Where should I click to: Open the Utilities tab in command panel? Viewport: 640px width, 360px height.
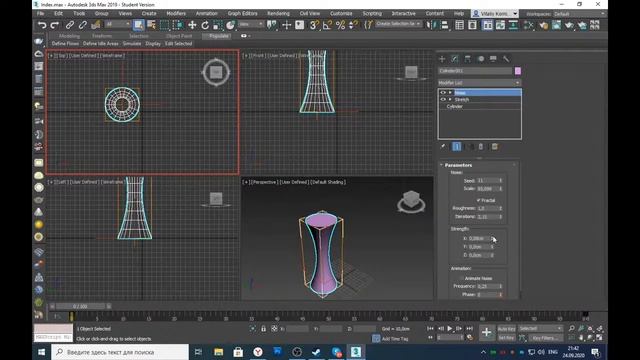(506, 59)
